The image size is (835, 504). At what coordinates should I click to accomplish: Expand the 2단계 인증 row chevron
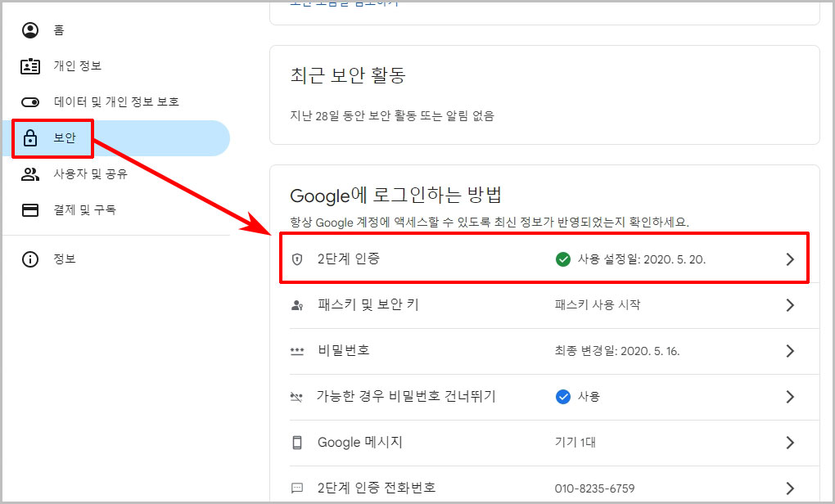coord(789,259)
